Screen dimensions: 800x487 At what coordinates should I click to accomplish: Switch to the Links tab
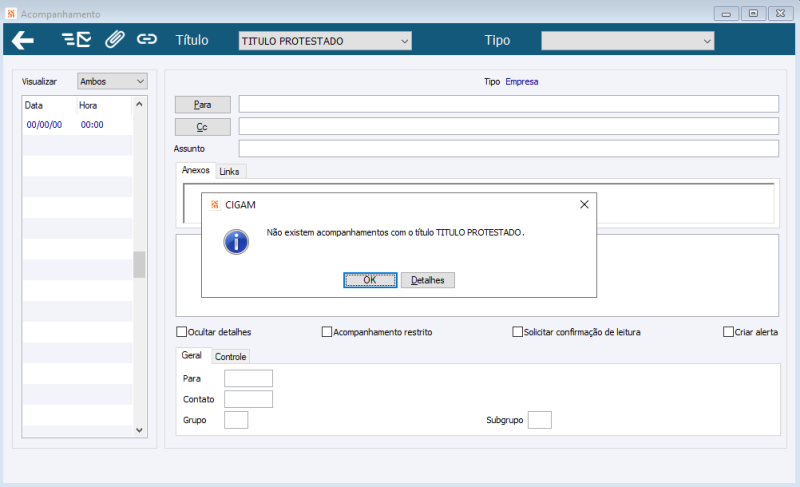point(230,172)
